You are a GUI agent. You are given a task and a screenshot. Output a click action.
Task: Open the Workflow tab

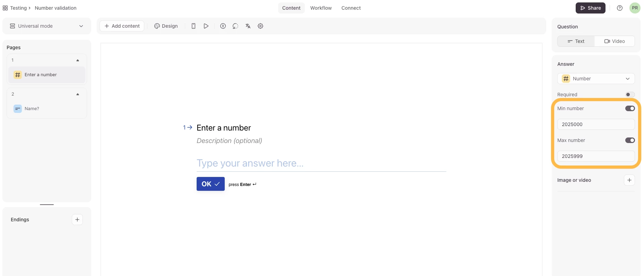321,8
